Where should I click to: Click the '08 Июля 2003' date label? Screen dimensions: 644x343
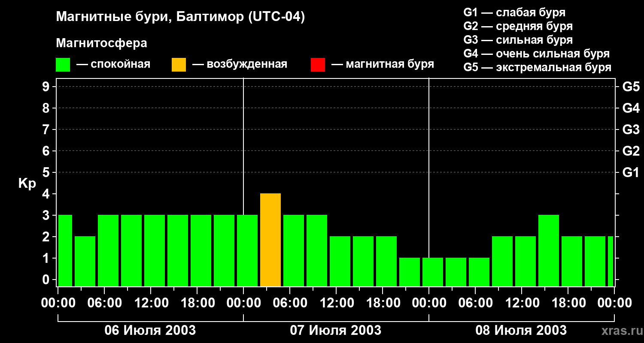[x=521, y=331]
